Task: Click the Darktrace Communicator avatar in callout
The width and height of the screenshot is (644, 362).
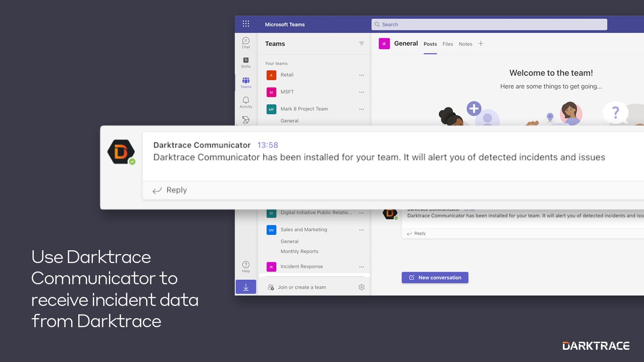Action: (x=121, y=152)
